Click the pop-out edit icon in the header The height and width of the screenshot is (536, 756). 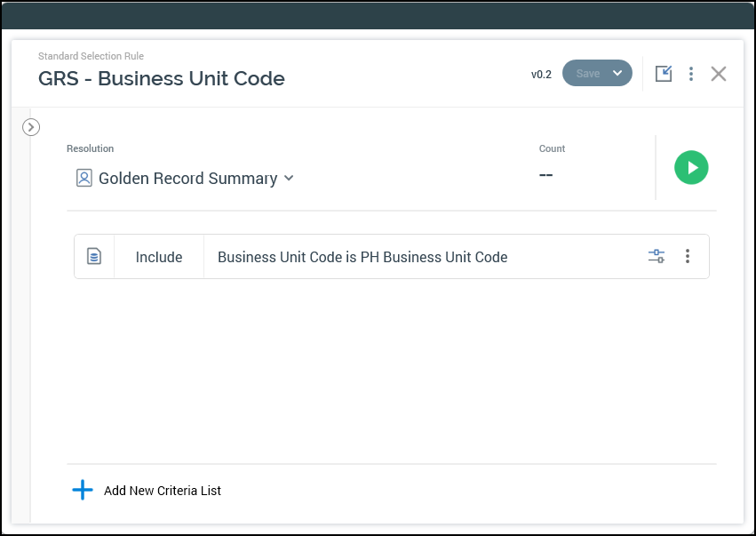664,74
